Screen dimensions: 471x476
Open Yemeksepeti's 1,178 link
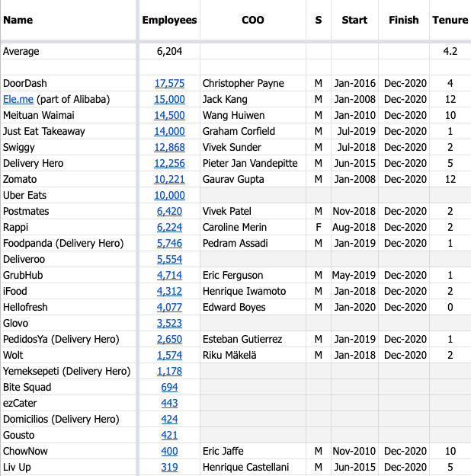(x=169, y=371)
